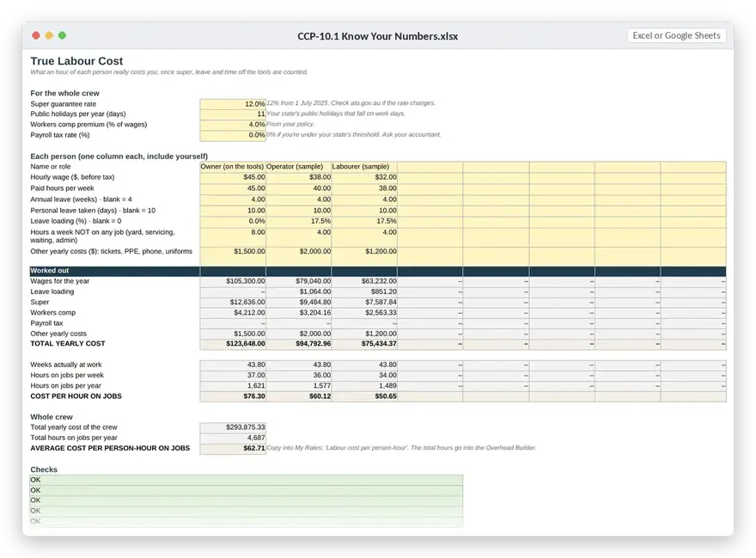Screen dimensions: 756x558
Task: Click the $76.30 cost per hour cell
Action: [x=233, y=396]
